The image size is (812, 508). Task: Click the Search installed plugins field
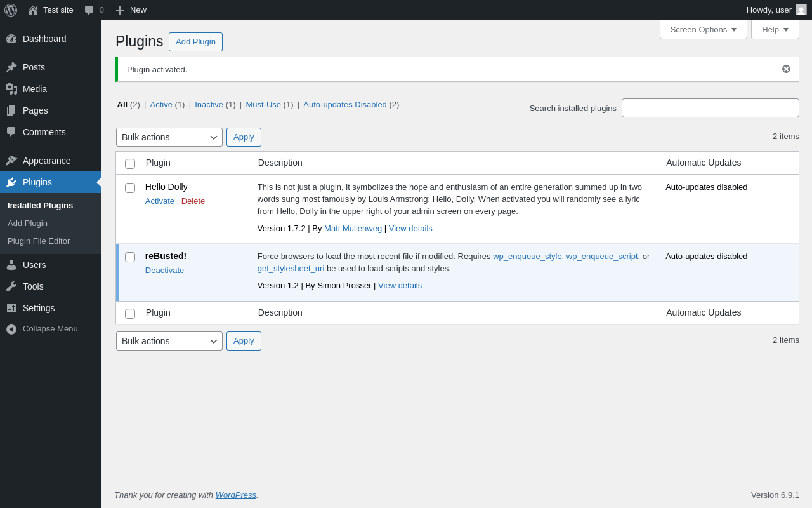click(710, 108)
